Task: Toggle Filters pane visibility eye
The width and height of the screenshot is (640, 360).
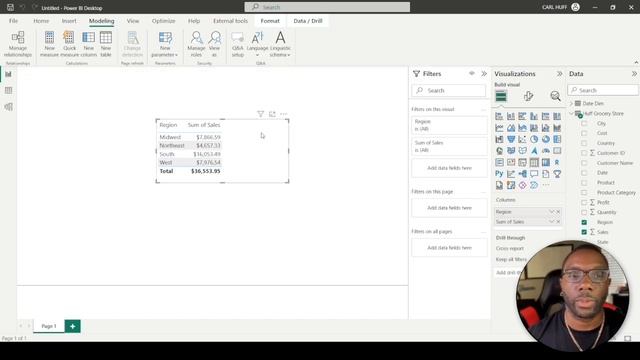Action: click(472, 73)
